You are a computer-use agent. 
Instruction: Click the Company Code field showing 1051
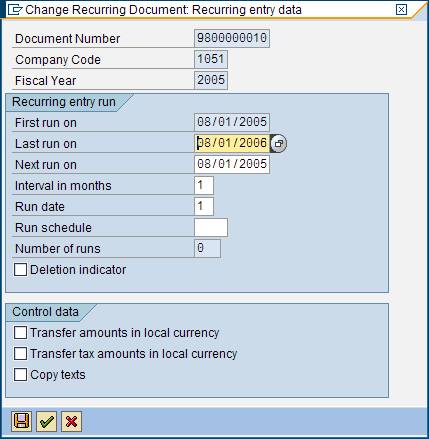pos(211,59)
